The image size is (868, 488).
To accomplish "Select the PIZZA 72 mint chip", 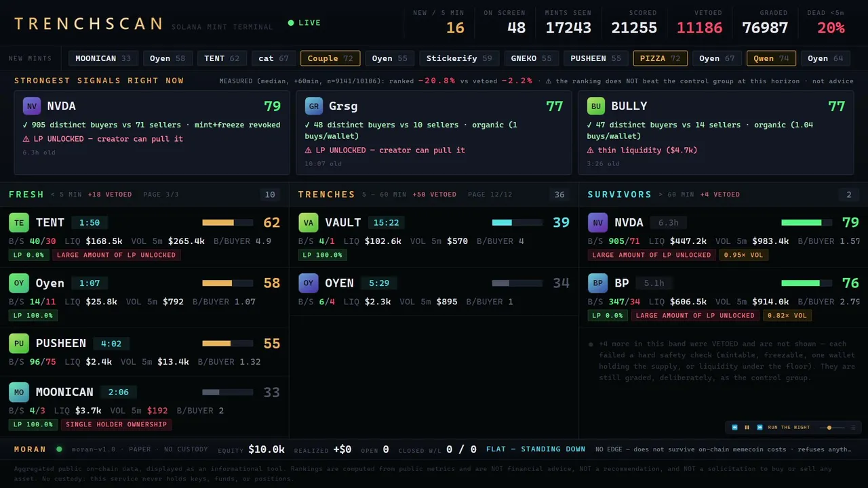I will pos(660,58).
